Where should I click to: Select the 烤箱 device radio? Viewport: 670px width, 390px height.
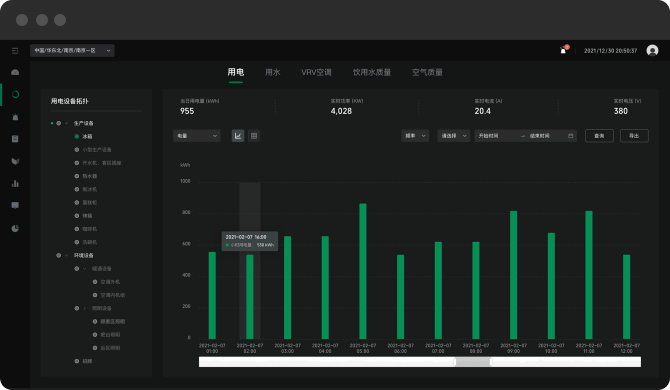click(x=77, y=216)
